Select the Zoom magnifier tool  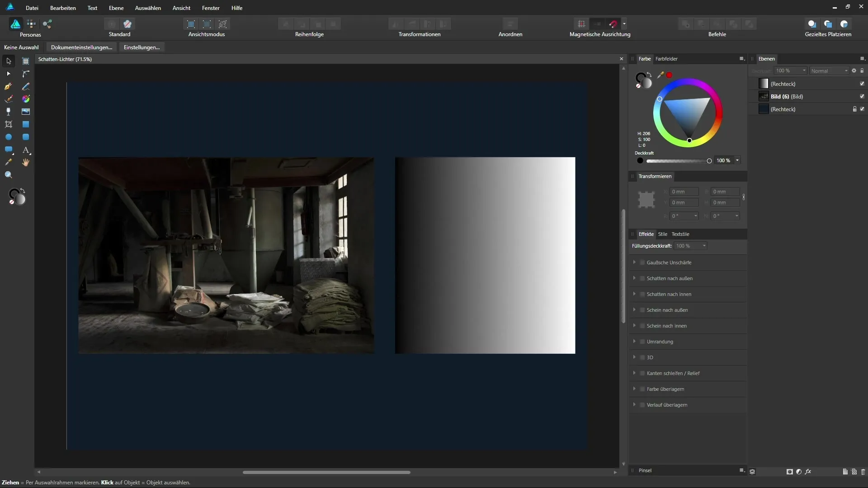(9, 175)
